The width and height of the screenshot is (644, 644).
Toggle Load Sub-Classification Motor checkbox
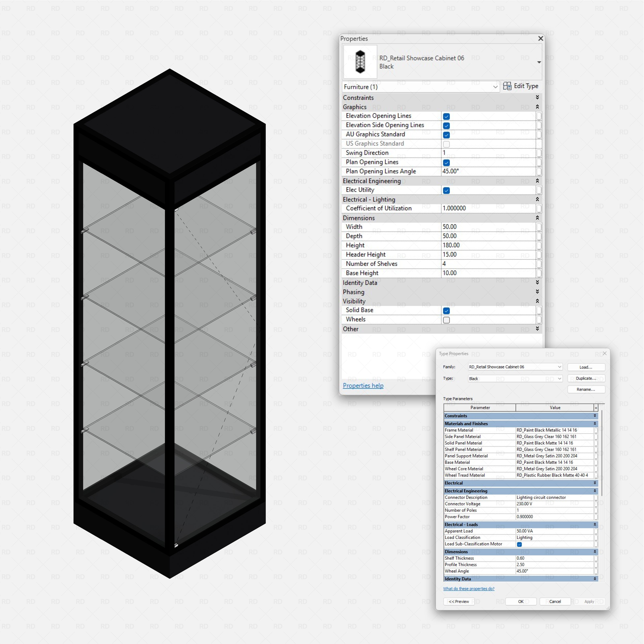(x=519, y=544)
